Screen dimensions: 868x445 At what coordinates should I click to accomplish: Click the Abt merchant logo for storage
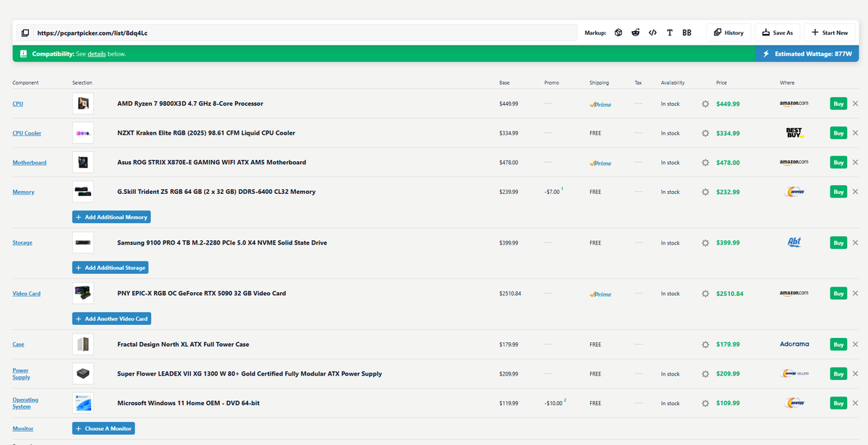click(794, 243)
